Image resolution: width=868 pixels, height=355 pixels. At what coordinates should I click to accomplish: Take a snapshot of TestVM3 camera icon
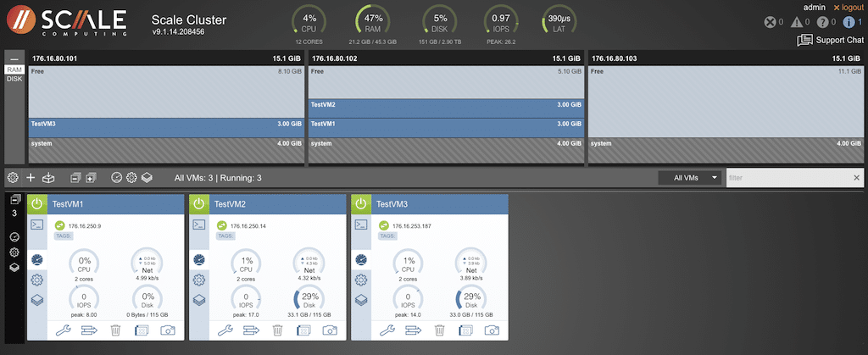pos(492,330)
